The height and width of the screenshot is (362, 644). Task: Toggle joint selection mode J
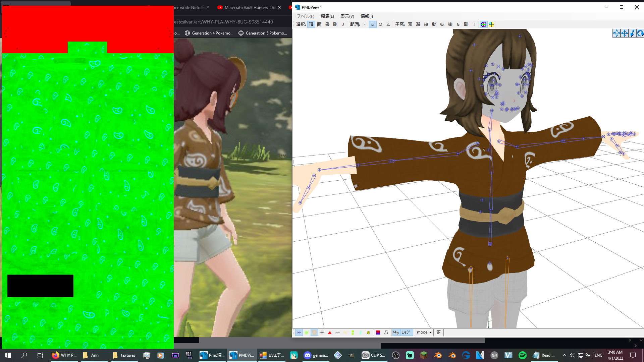(343, 24)
